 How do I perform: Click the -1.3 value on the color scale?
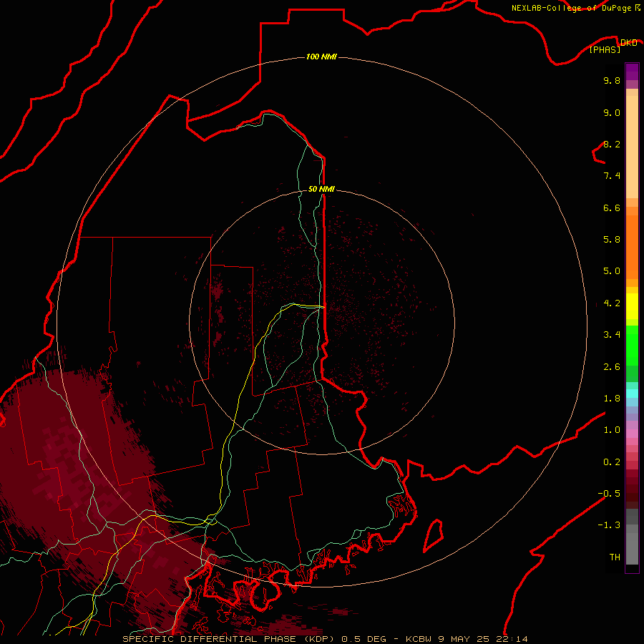(609, 525)
